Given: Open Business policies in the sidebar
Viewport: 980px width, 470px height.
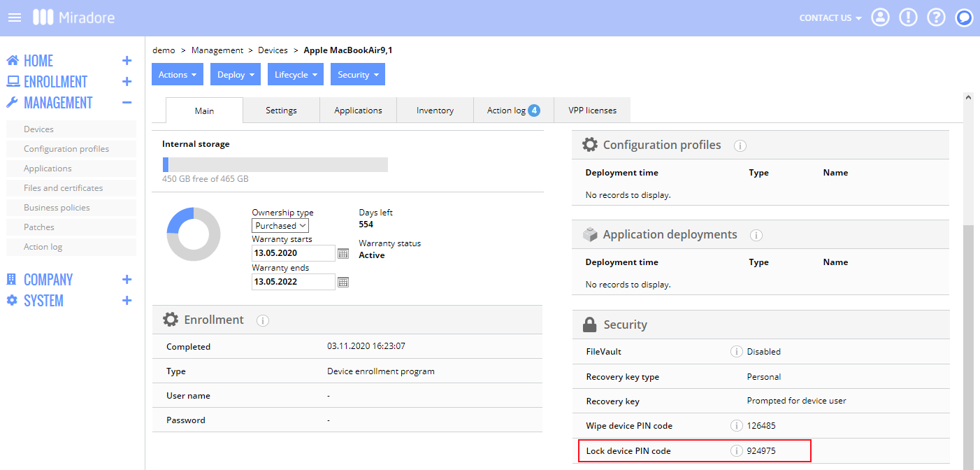Looking at the screenshot, I should (x=71, y=208).
